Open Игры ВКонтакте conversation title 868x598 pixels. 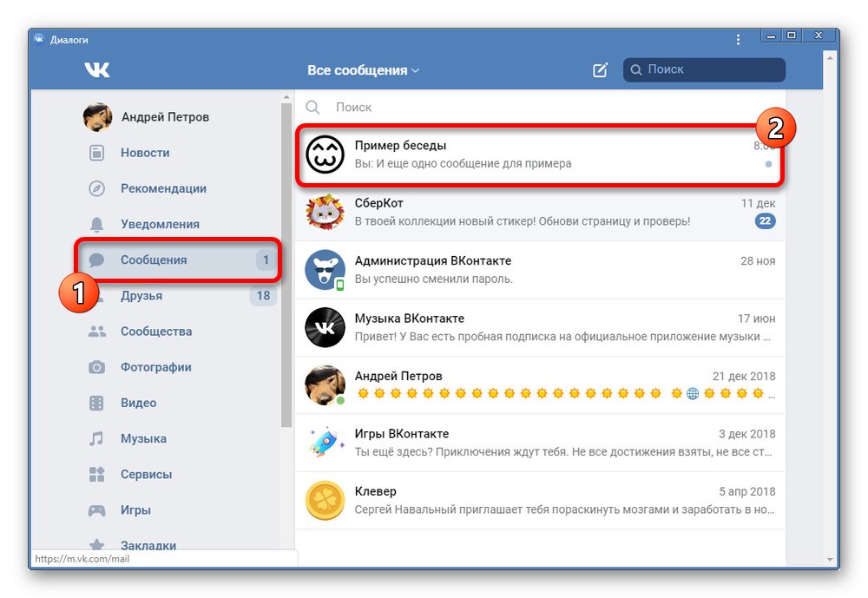401,434
